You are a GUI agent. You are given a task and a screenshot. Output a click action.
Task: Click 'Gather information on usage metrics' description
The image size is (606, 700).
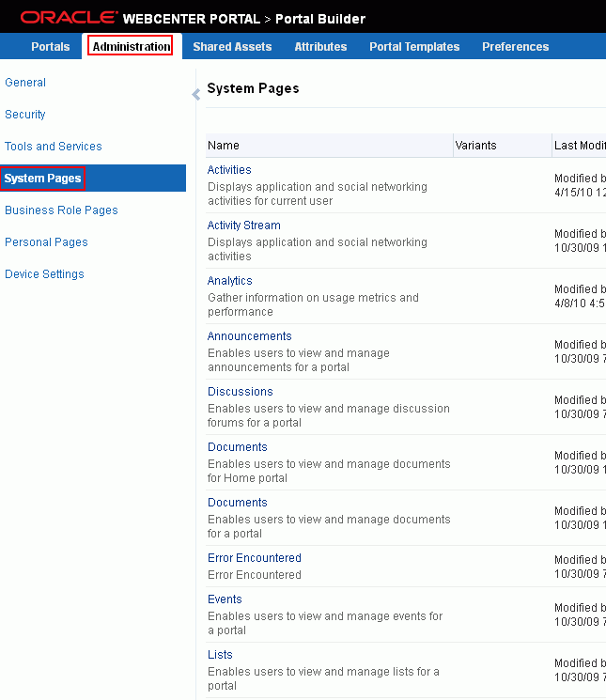click(x=313, y=304)
